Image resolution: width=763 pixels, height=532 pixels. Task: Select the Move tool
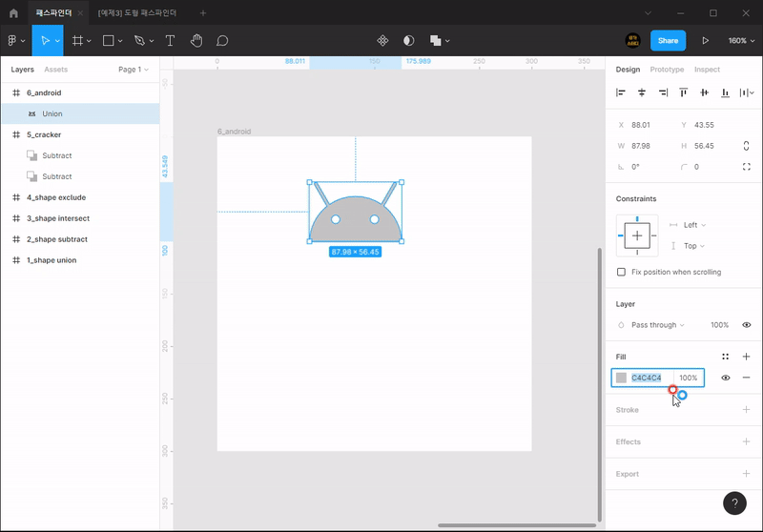coord(45,41)
